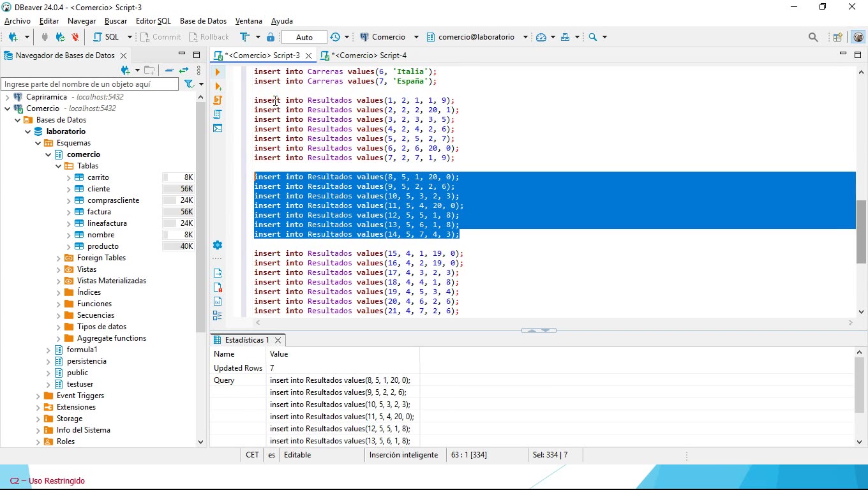Viewport: 868px width, 490px height.
Task: Expand the Vistas folder in the tree
Action: click(57, 269)
